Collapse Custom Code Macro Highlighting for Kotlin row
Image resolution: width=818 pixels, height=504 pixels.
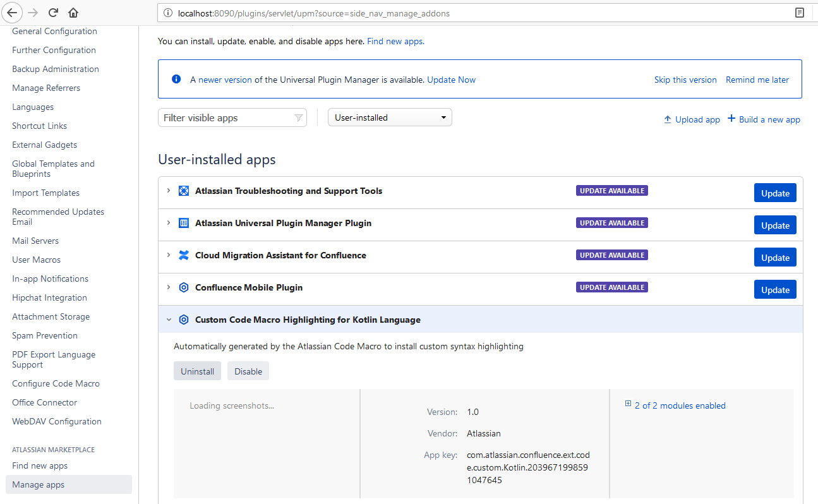tap(169, 320)
